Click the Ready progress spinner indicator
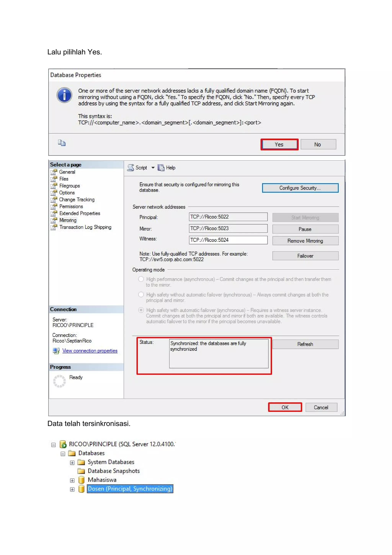The image size is (392, 555). (59, 381)
